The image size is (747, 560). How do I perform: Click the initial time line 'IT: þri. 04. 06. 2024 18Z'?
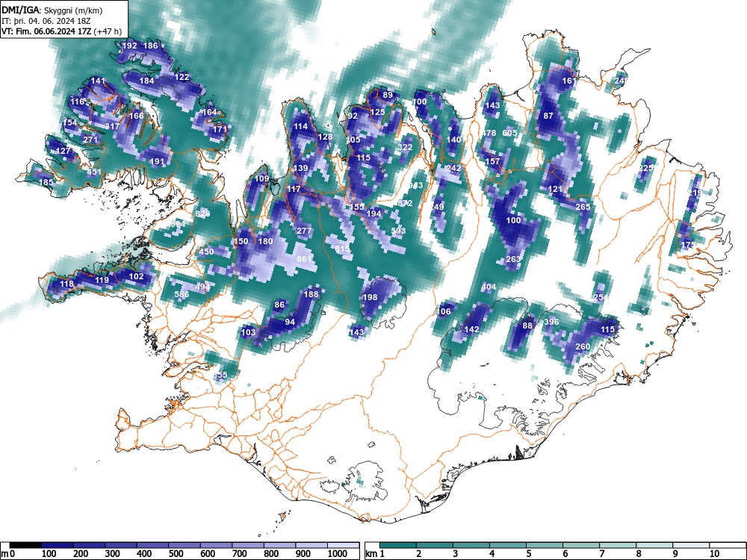point(47,21)
